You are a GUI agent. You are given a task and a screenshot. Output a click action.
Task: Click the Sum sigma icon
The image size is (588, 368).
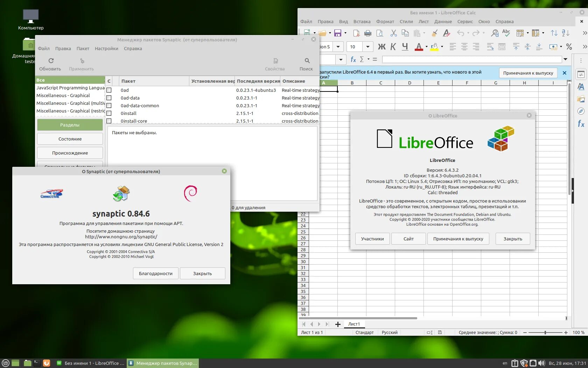tap(362, 60)
